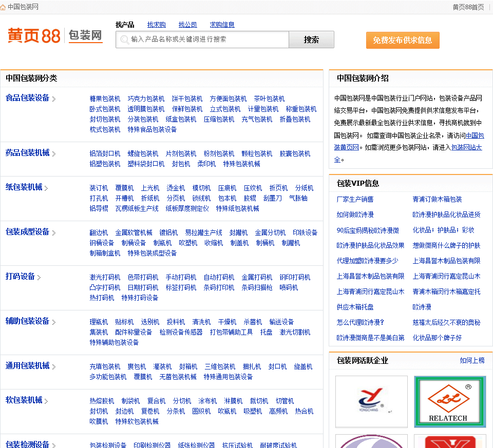Click the 包装网 logo text
The height and width of the screenshot is (448, 493).
point(85,35)
